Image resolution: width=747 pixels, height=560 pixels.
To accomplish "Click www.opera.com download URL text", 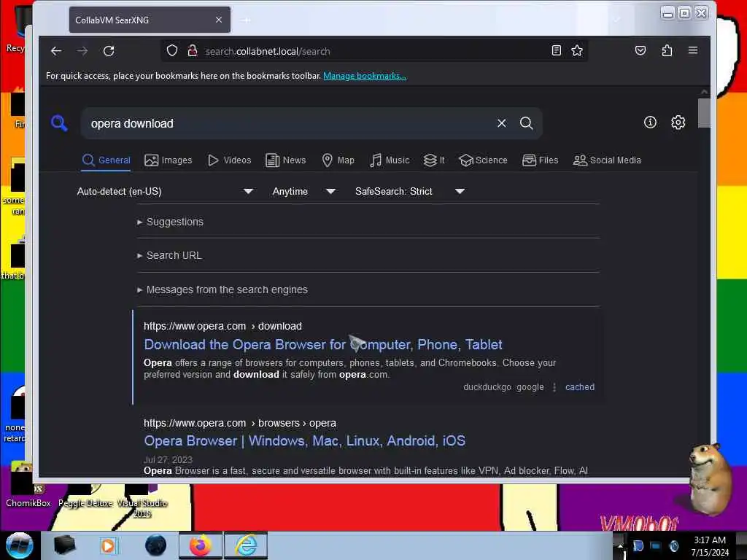I will pyautogui.click(x=222, y=326).
